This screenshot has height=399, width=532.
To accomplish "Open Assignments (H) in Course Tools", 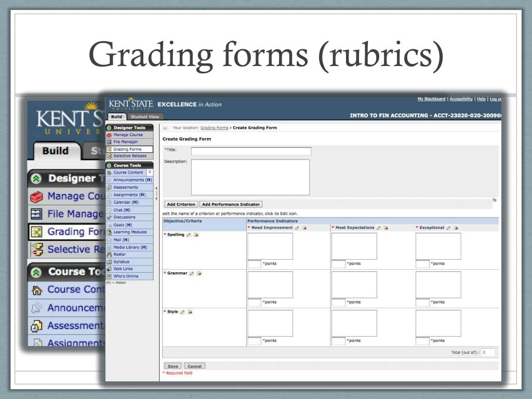I will [129, 195].
